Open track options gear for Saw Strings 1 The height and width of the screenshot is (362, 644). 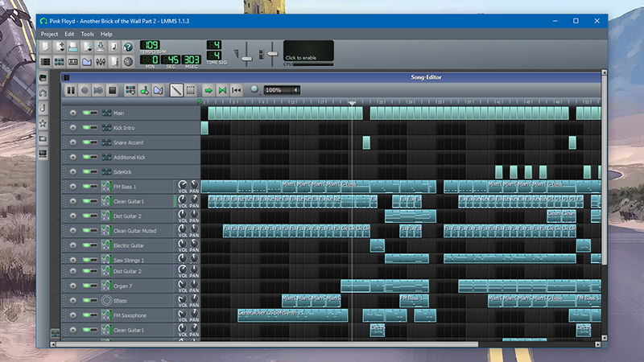73,260
